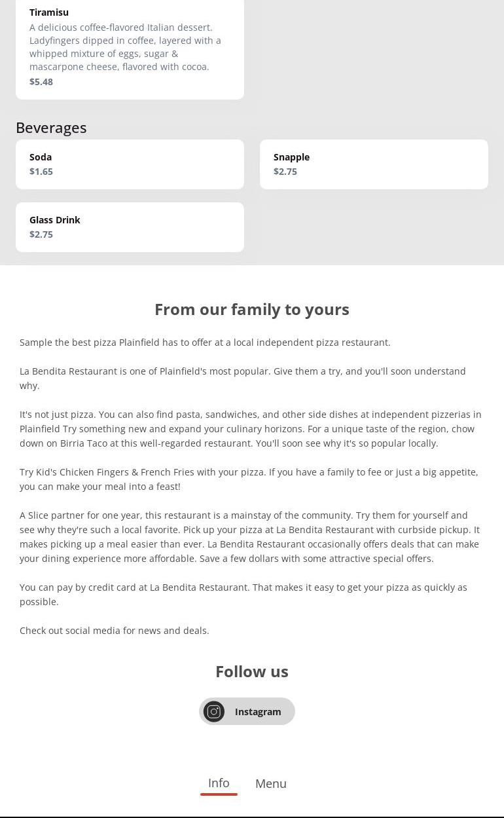Click the "Follow us" heading
The image size is (504, 818).
coord(252,671)
